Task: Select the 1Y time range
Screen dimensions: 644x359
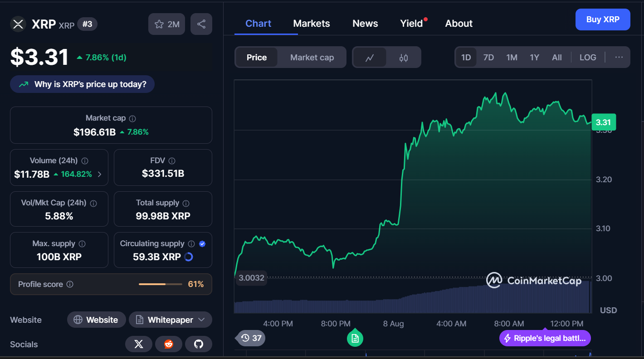Action: click(535, 58)
